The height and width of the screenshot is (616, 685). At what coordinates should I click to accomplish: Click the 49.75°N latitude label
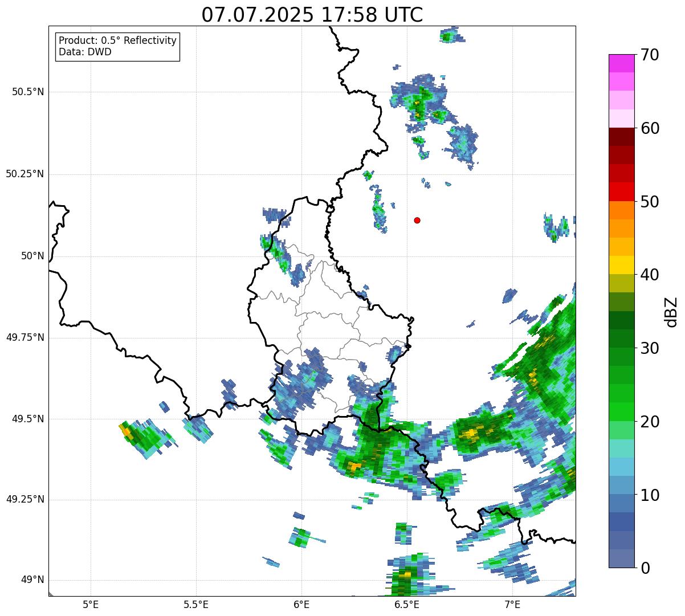(x=25, y=337)
